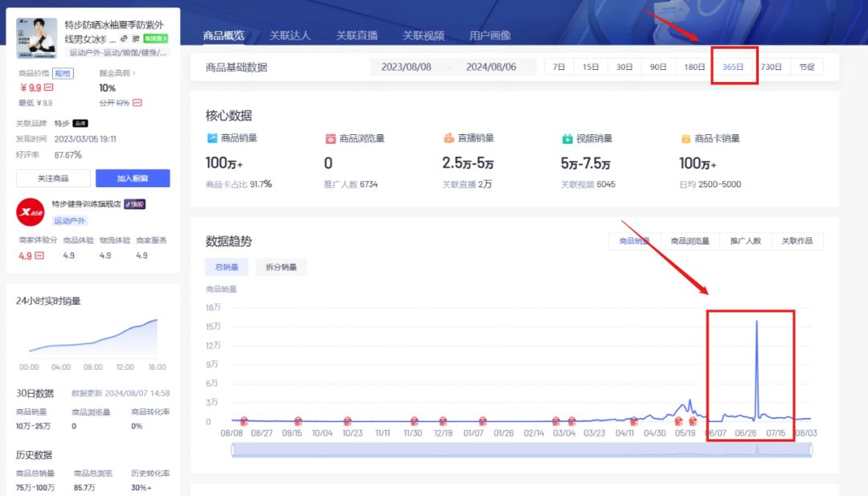The width and height of the screenshot is (868, 496).
Task: Click the red event marker near 01/07
Action: pos(483,421)
